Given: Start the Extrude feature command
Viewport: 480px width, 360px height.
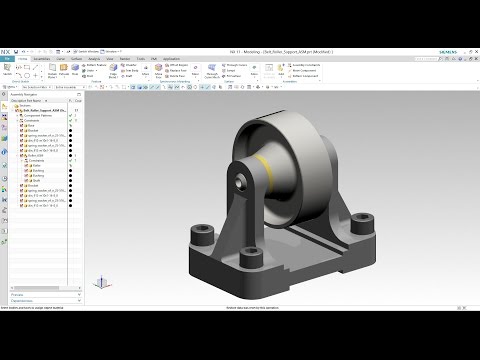Looking at the screenshot, I should pyautogui.click(x=64, y=70).
